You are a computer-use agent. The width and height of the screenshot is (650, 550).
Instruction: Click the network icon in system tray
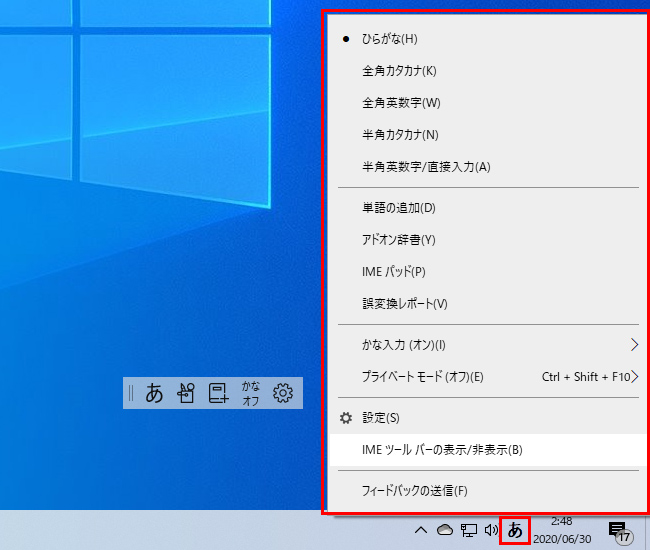pos(468,530)
